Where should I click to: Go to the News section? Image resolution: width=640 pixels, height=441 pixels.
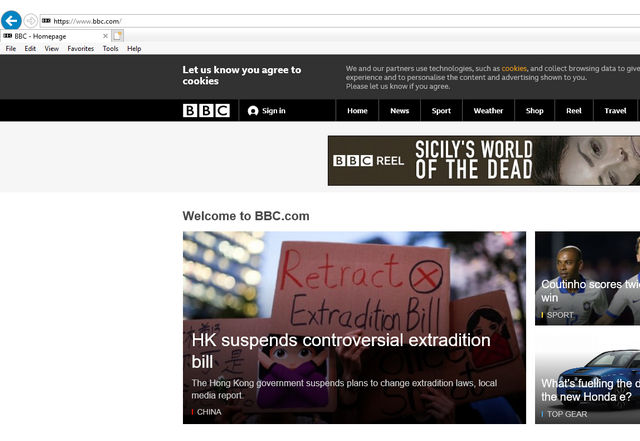pyautogui.click(x=400, y=111)
